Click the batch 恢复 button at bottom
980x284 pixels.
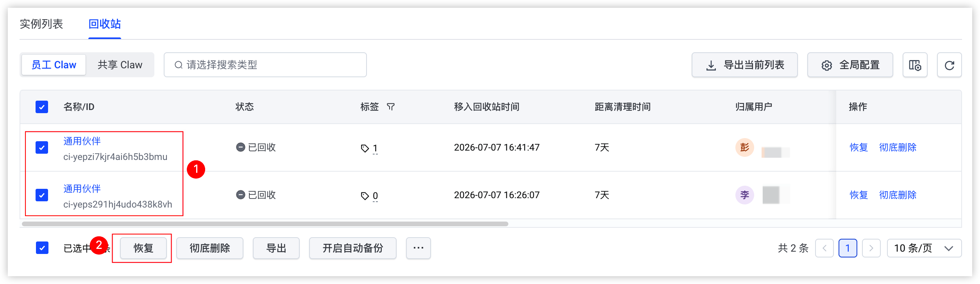click(x=143, y=248)
